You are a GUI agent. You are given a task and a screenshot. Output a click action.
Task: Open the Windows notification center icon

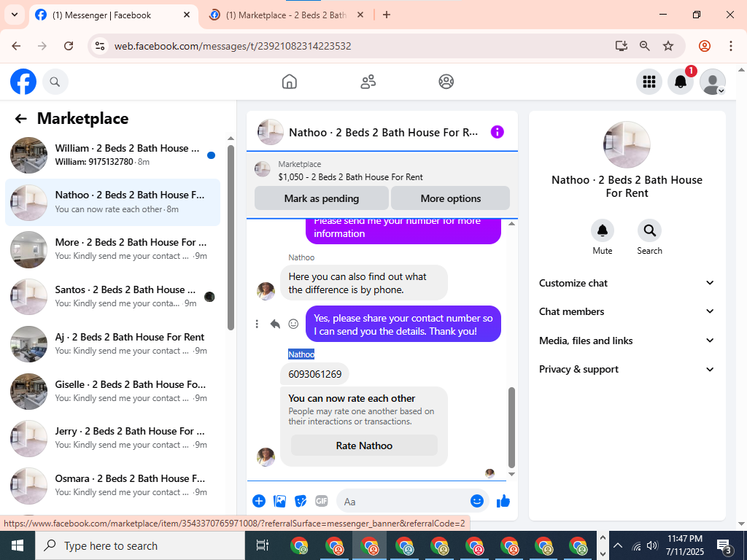click(724, 545)
